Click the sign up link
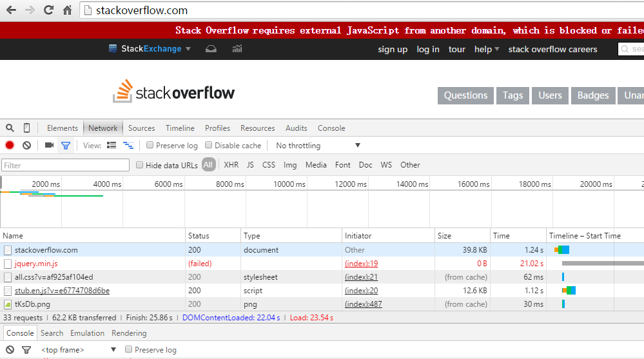 (393, 49)
